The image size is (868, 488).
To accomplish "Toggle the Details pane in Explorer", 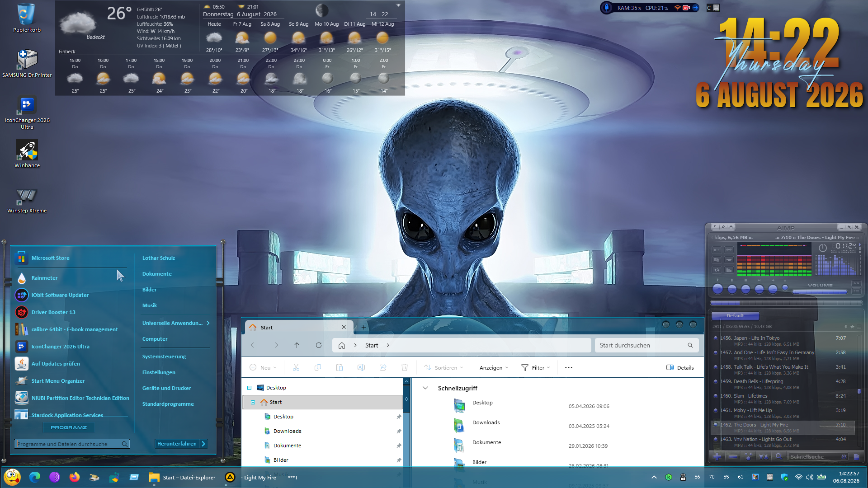I will coord(680,367).
